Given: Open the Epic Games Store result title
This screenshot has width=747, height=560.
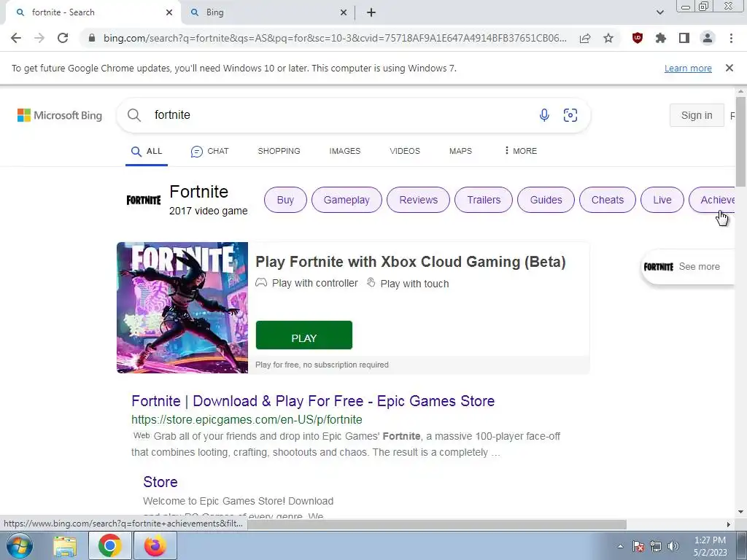Looking at the screenshot, I should click(x=313, y=401).
